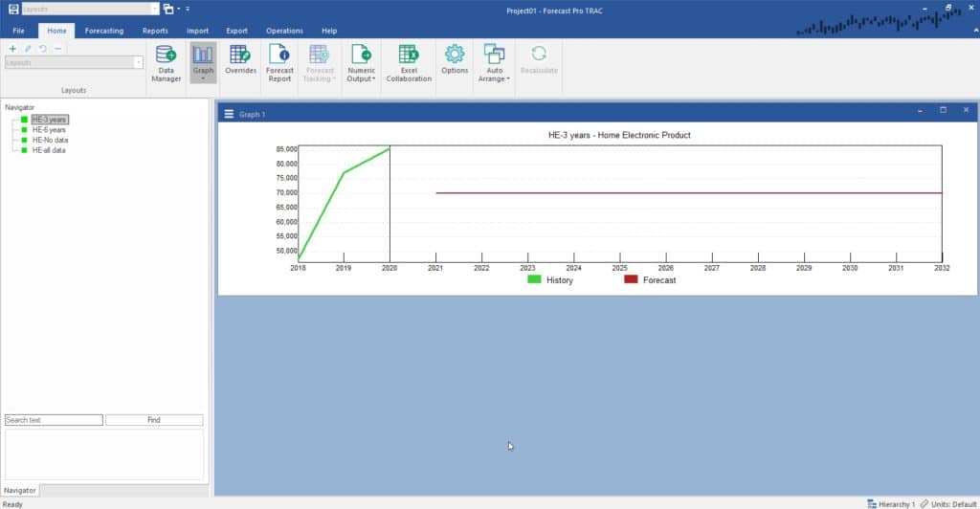Open the Data Manager
980x509 pixels.
[x=166, y=63]
